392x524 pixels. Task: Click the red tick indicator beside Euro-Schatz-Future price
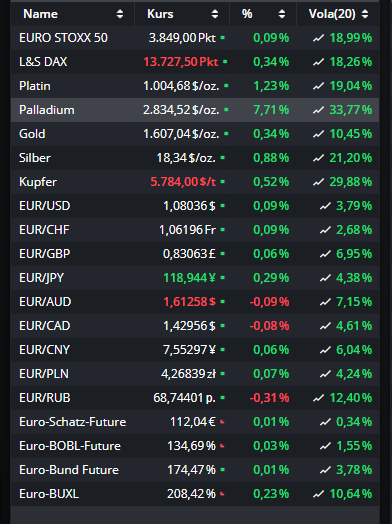(x=222, y=422)
